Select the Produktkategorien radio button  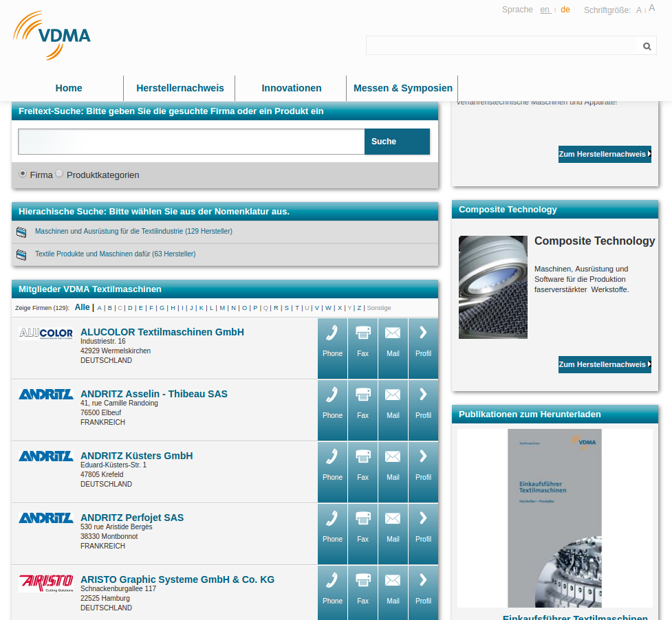point(59,174)
